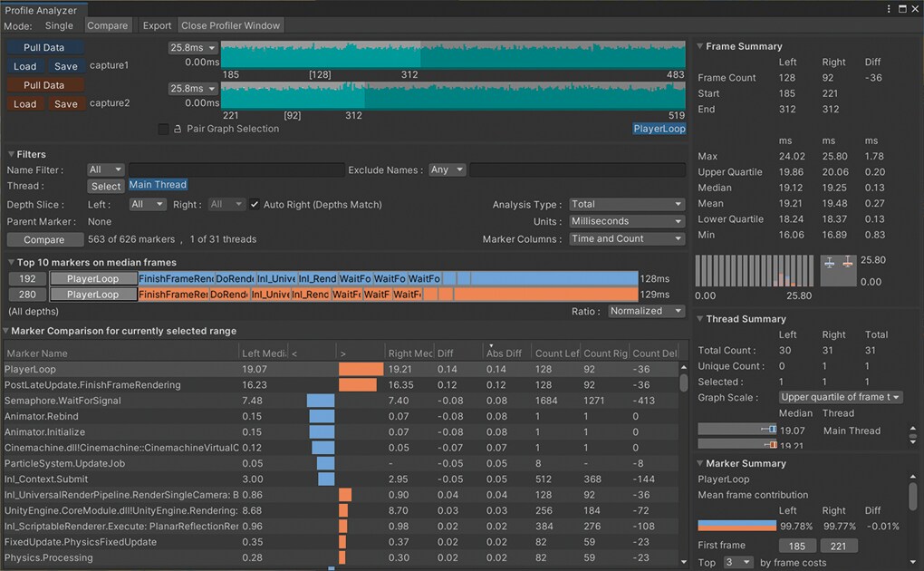Collapse the Frame Summary section
Viewport: 924px width, 571px height.
pos(700,46)
